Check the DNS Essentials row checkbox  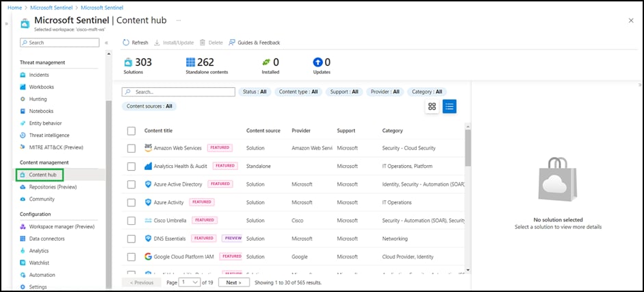[131, 239]
